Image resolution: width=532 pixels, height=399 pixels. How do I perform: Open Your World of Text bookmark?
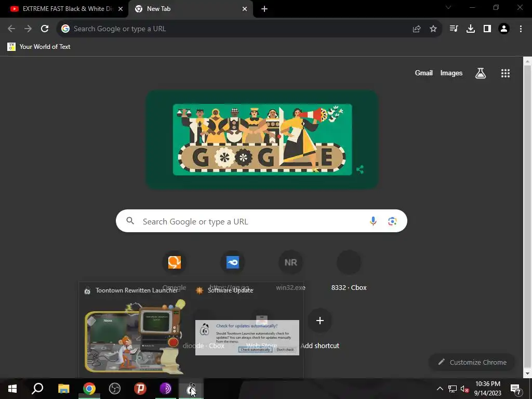(39, 46)
